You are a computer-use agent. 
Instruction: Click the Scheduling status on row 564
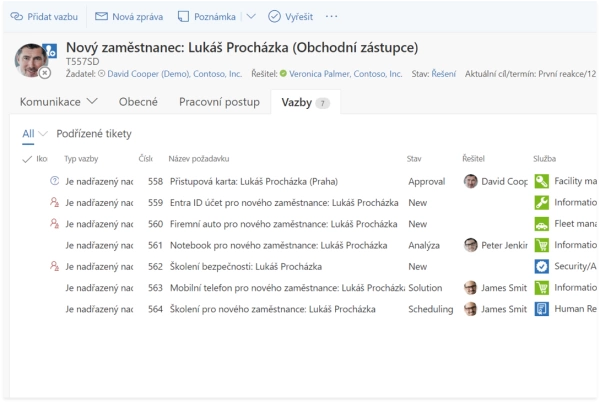pyautogui.click(x=430, y=309)
